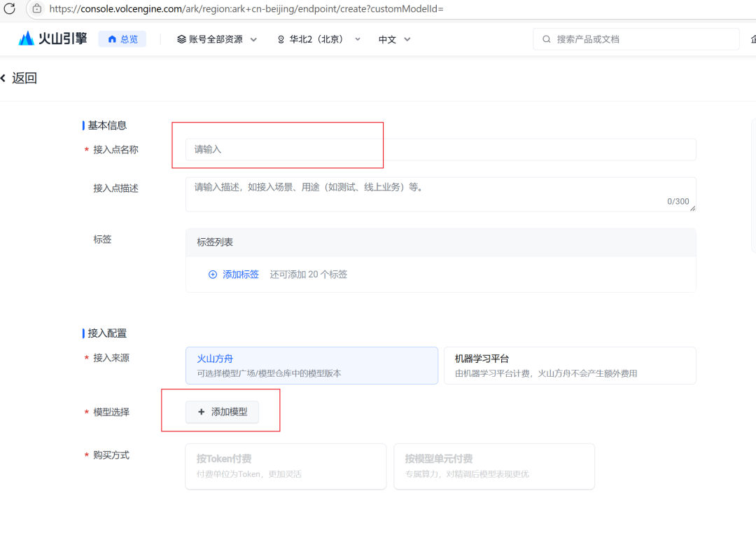
Task: Click the location pin icon for region
Action: (281, 39)
